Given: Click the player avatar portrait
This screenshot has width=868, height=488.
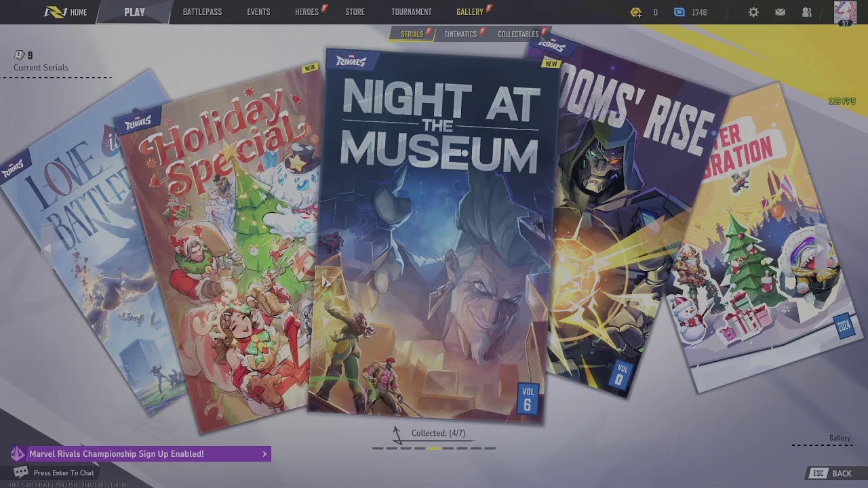Looking at the screenshot, I should [845, 13].
